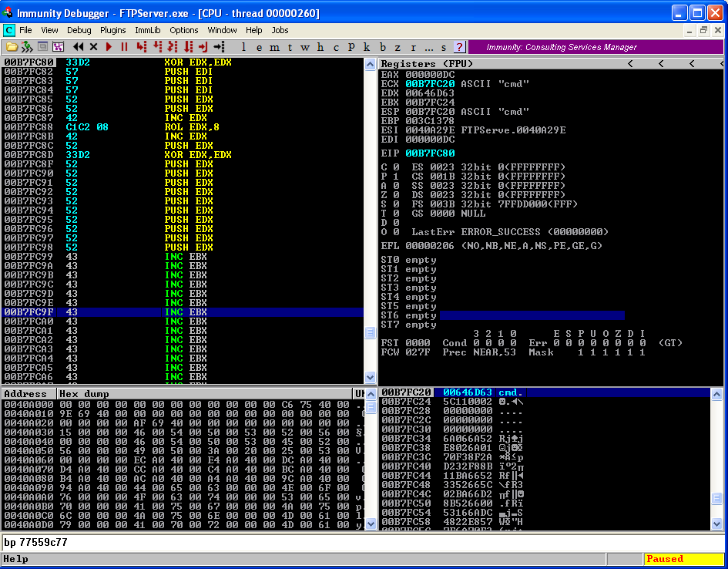
Task: Select disassembly row at address 00B7FC80
Action: tap(183, 62)
